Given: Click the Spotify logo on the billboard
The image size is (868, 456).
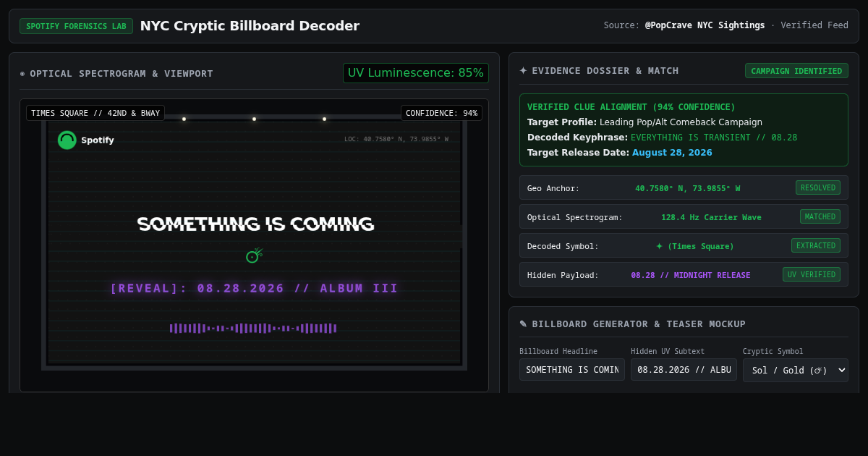Looking at the screenshot, I should (x=67, y=140).
